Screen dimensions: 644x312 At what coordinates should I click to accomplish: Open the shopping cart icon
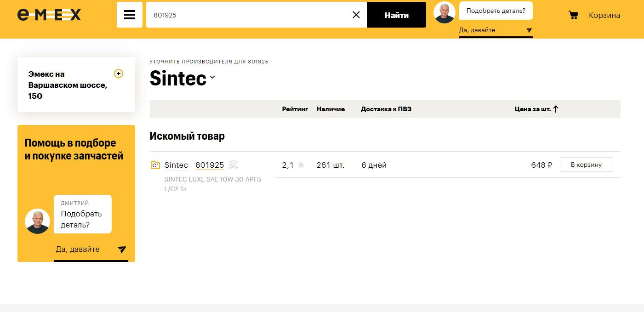[x=573, y=15]
